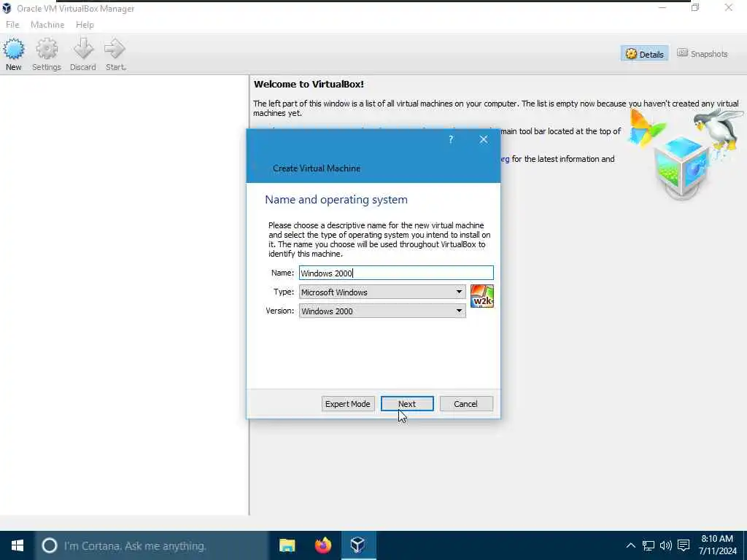Screen dimensions: 747x560
Task: Open the network tray icon
Action: click(x=649, y=545)
